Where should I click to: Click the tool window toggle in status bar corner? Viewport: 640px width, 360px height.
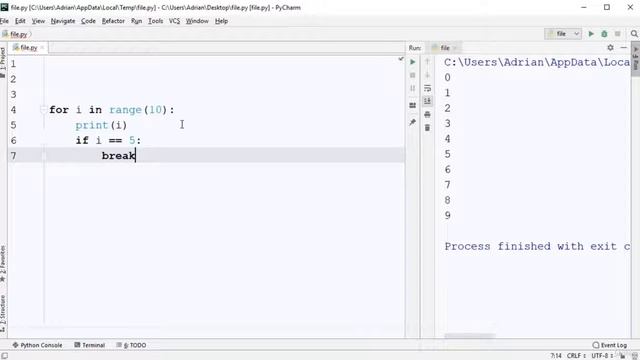click(4, 356)
